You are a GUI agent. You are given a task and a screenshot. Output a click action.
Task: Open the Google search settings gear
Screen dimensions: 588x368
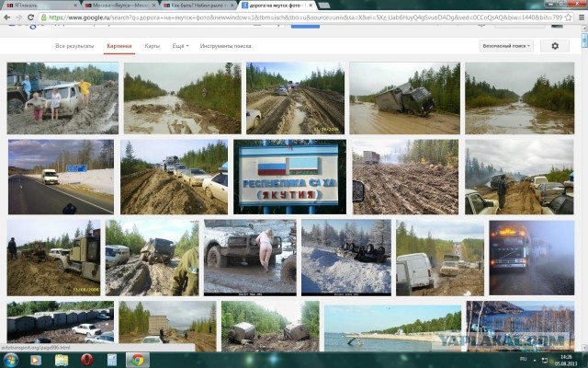pyautogui.click(x=555, y=46)
